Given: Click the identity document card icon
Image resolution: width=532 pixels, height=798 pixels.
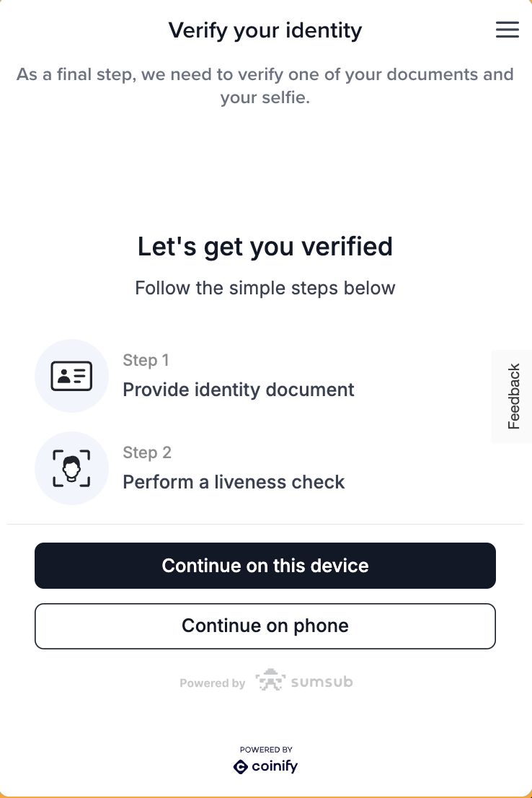Looking at the screenshot, I should pos(71,375).
